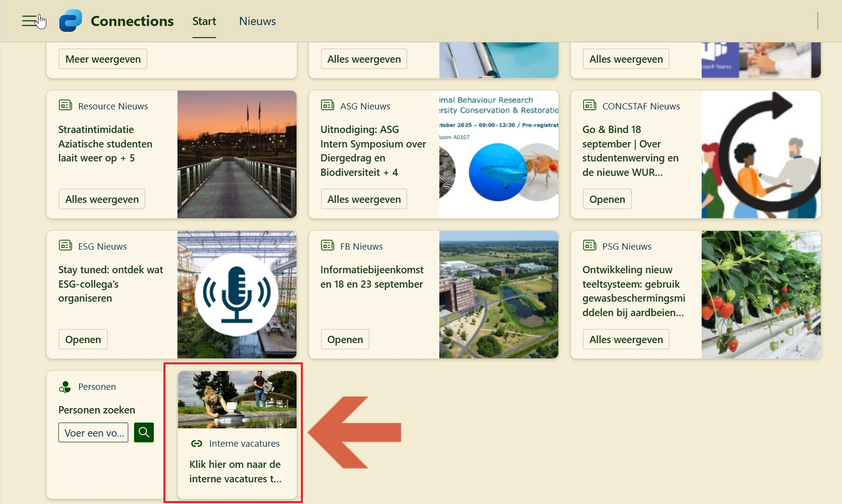
Task: Click the Meer weergeven button
Action: pos(103,59)
